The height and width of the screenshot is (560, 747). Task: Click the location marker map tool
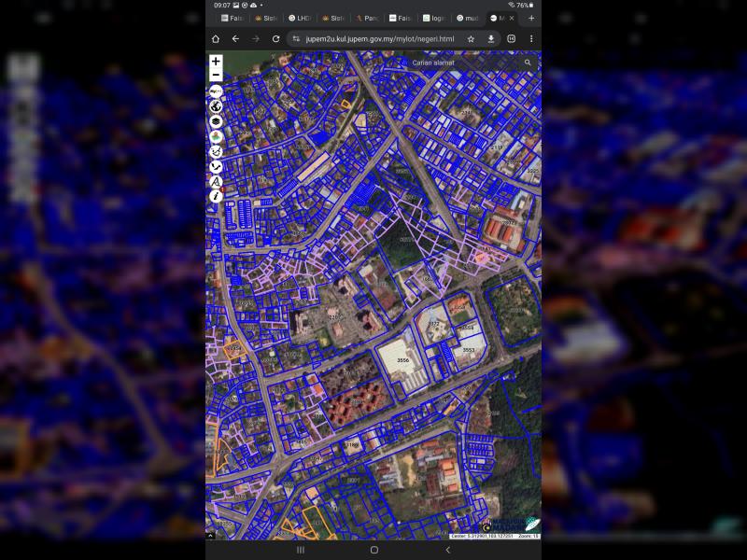(x=216, y=136)
